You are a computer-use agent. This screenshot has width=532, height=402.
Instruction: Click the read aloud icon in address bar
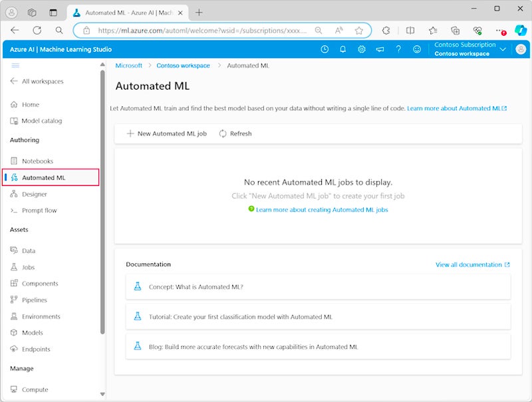[x=338, y=31]
